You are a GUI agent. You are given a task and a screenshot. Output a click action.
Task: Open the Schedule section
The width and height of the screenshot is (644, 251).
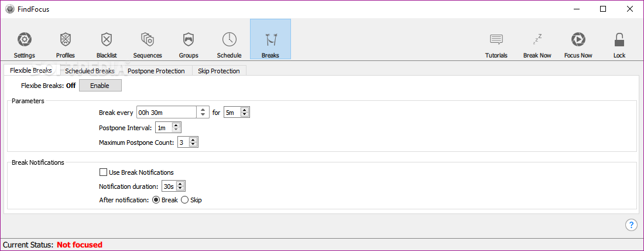229,45
